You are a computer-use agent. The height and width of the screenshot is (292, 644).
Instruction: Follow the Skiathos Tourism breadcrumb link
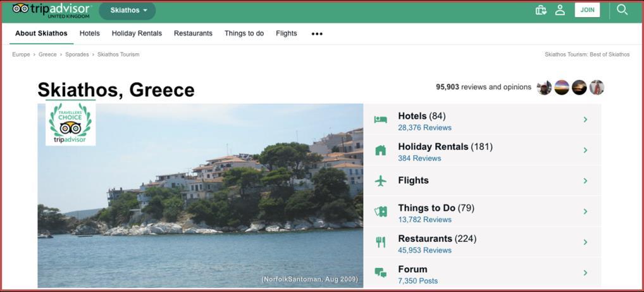tap(118, 54)
